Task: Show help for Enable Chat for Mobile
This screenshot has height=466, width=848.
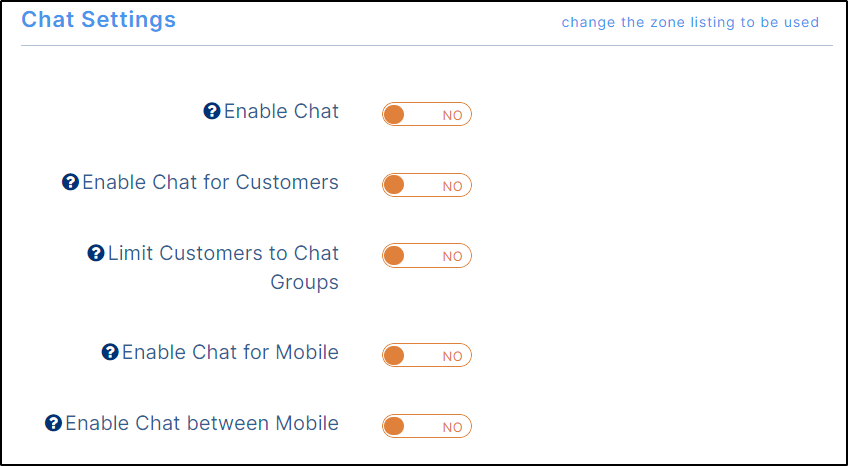Action: click(110, 352)
